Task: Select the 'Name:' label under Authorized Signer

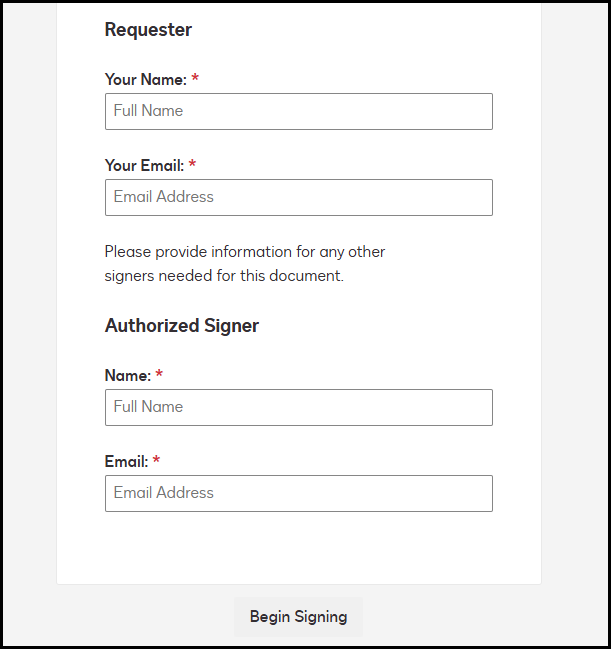Action: click(128, 375)
